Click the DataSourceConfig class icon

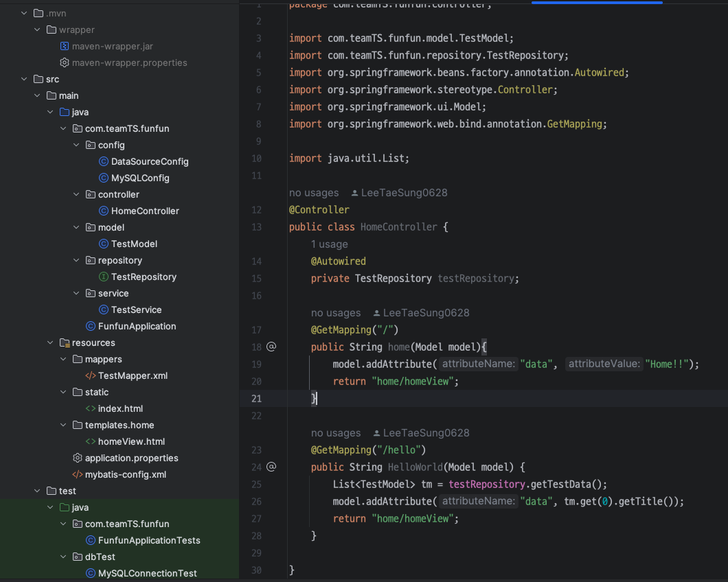tap(104, 161)
